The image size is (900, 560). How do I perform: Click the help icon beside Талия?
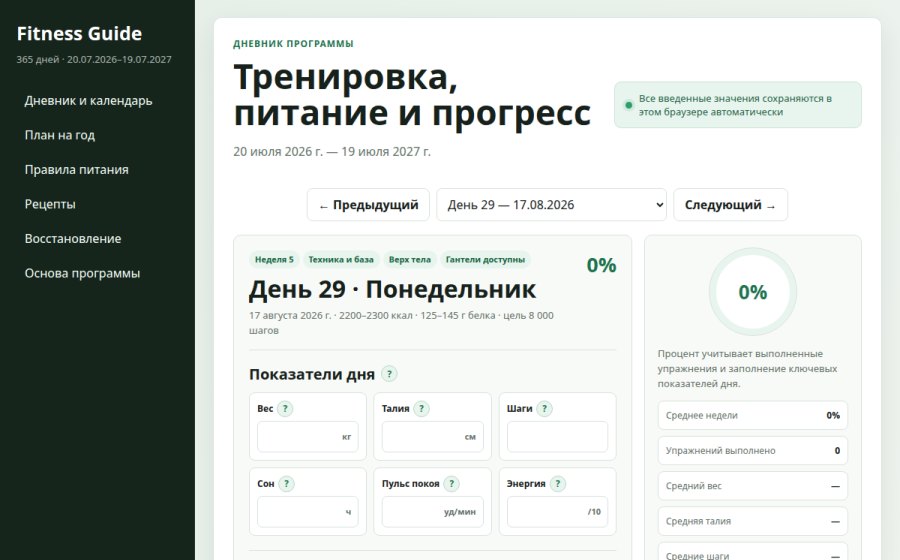[421, 409]
